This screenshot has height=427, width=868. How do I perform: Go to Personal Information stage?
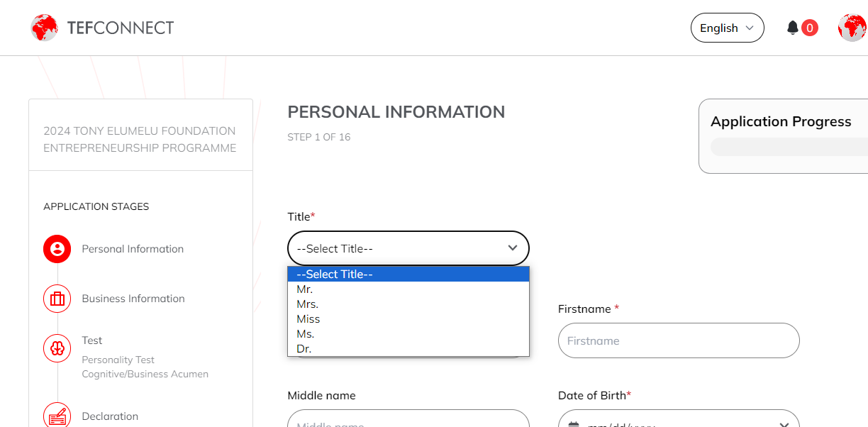pos(133,249)
